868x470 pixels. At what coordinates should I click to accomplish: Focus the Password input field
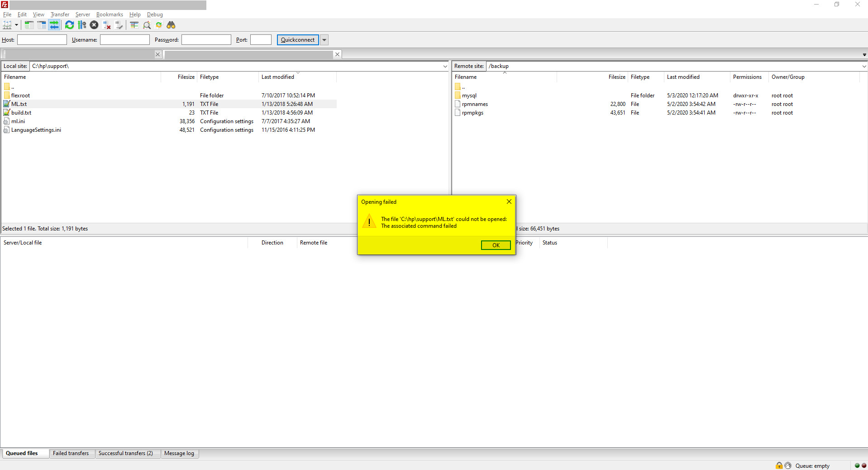(x=206, y=40)
